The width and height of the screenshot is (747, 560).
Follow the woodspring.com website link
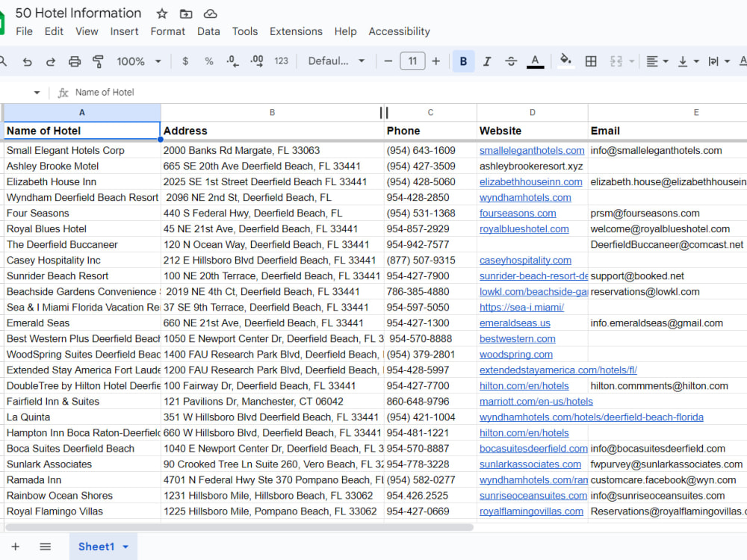coord(516,354)
